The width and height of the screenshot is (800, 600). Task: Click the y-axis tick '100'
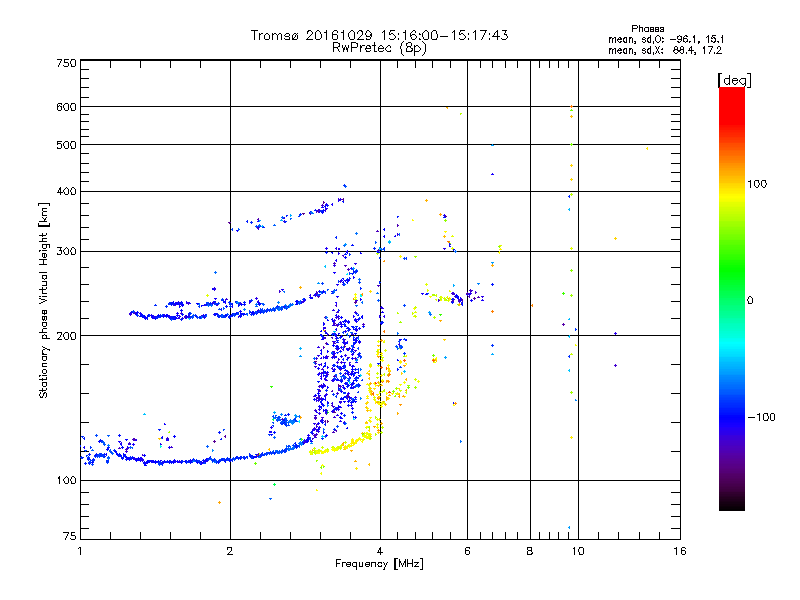point(67,480)
